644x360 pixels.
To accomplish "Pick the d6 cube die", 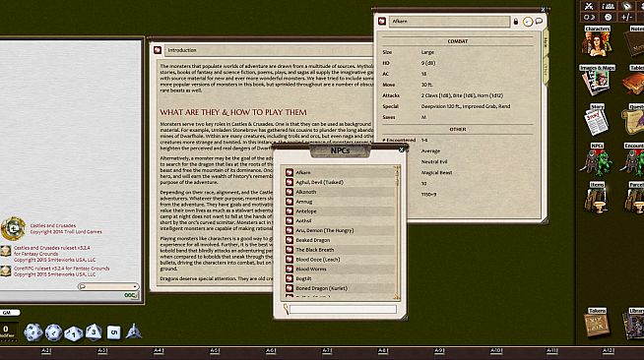I will (114, 332).
